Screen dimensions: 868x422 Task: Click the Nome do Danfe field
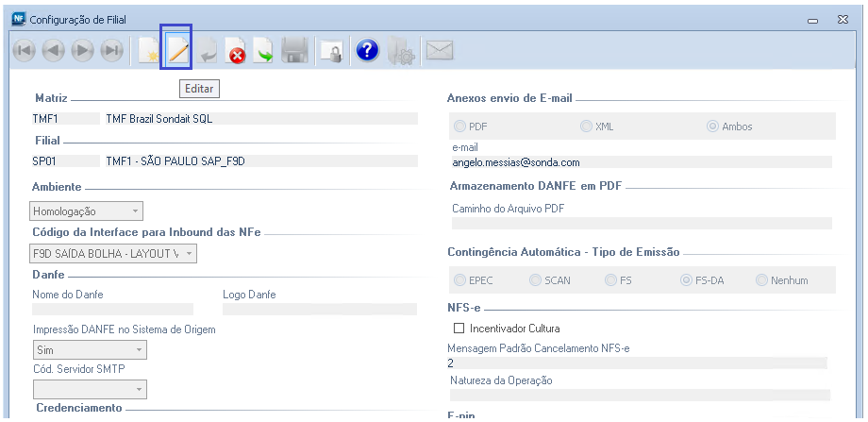click(x=113, y=309)
